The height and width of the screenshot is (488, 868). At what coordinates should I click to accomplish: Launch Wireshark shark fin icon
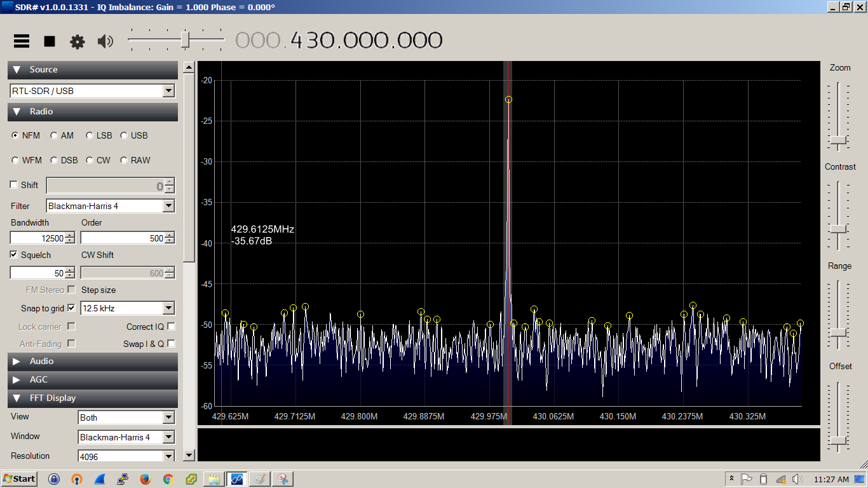(100, 479)
